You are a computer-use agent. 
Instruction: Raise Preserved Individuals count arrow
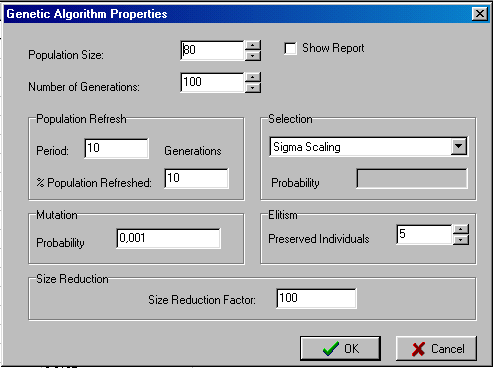tap(461, 229)
